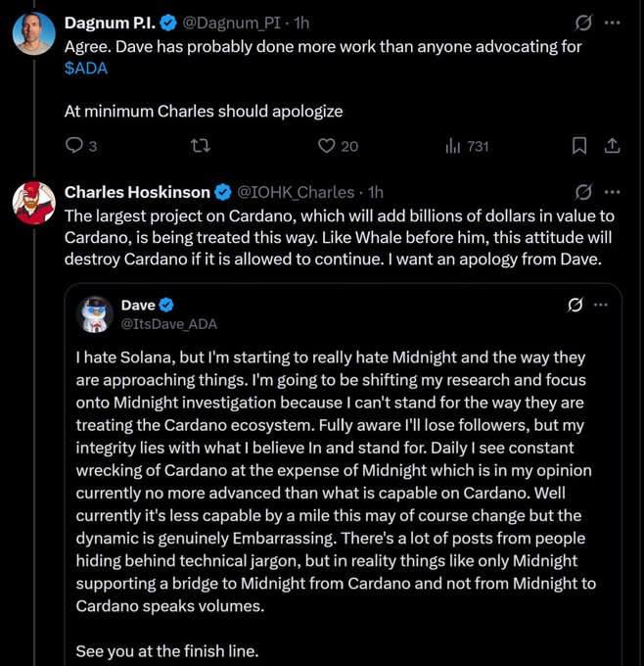Open the $ADA cashtag link

click(x=88, y=68)
